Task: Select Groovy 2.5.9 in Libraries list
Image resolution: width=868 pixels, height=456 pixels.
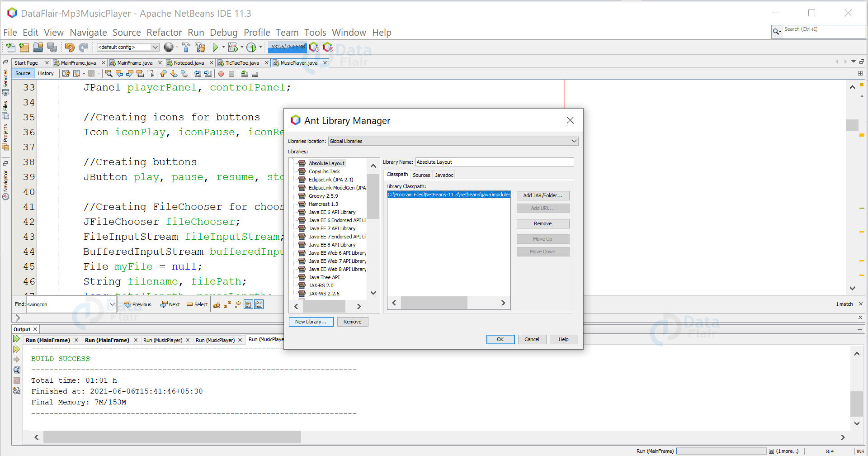Action: point(323,196)
